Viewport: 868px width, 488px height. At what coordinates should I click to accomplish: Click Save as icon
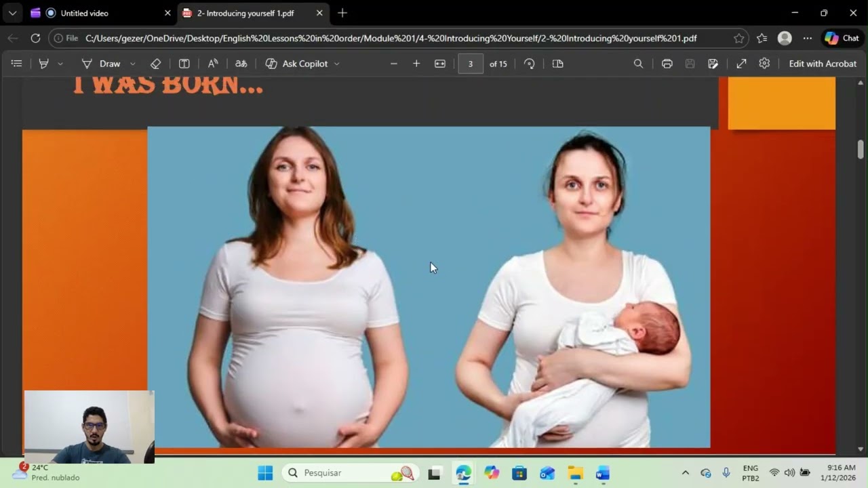click(713, 64)
